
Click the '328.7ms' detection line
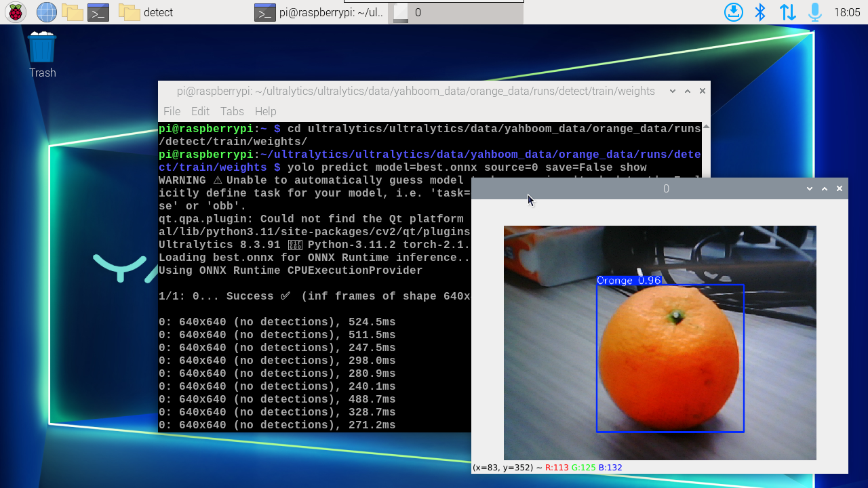click(277, 412)
